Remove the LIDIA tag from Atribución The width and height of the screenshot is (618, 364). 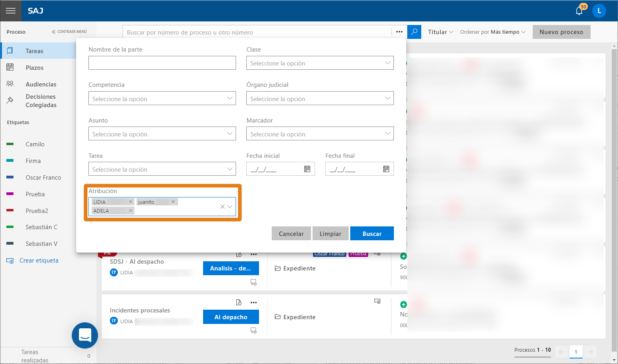131,202
